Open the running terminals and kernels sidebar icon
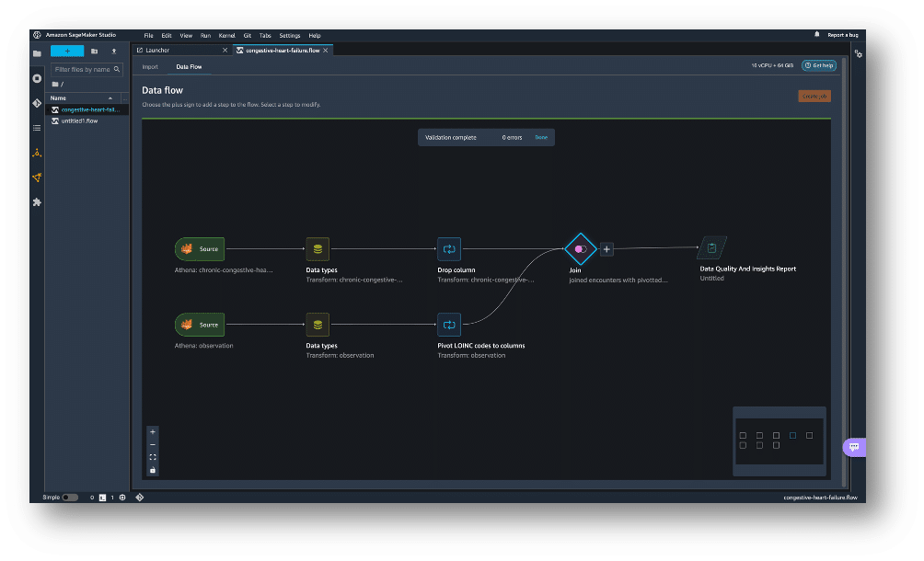The image size is (924, 561). coord(37,79)
